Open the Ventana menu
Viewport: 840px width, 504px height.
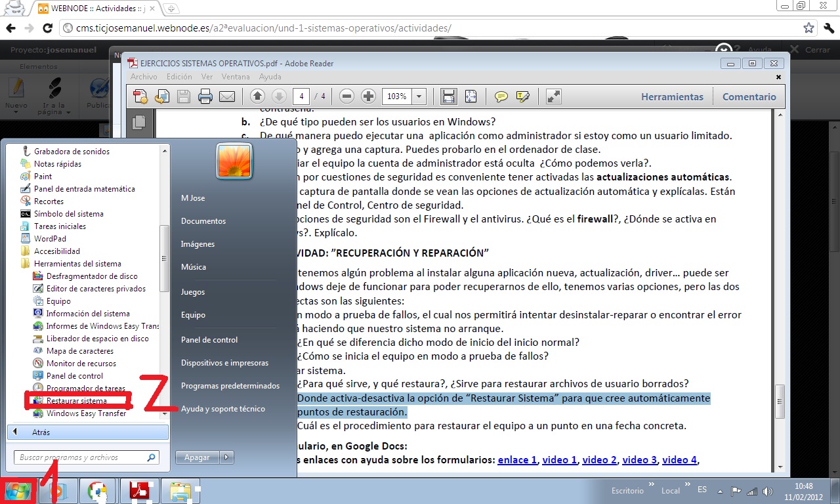pos(236,77)
